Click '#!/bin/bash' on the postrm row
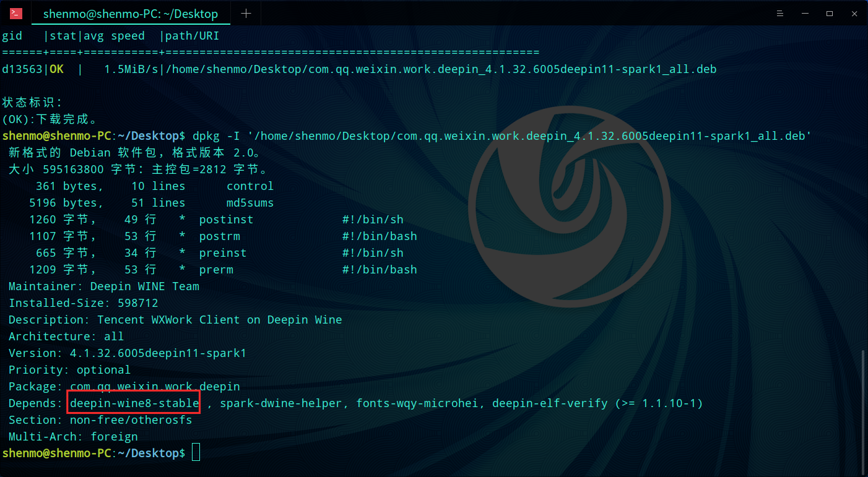868x477 pixels. tap(380, 236)
